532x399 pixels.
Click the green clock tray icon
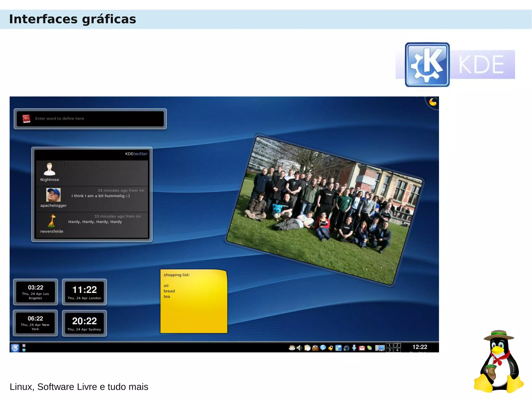369,348
